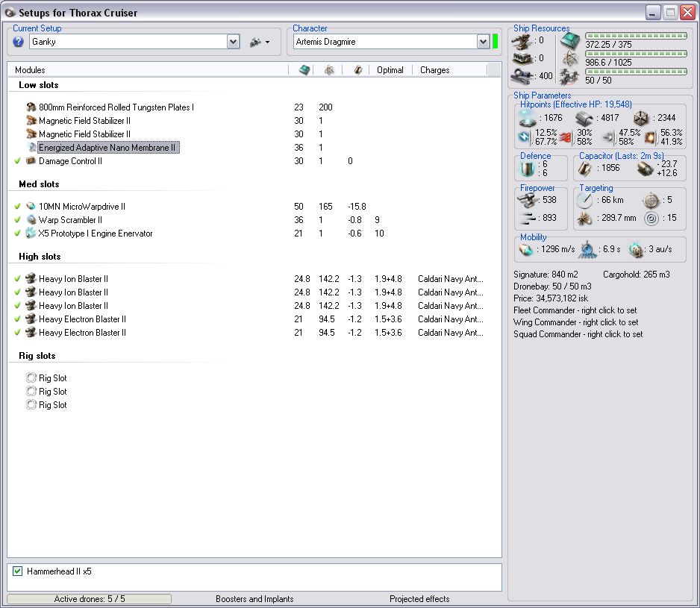
Task: Toggle the 10MN MicroWarpdrive II active checkmark
Action: (17, 207)
